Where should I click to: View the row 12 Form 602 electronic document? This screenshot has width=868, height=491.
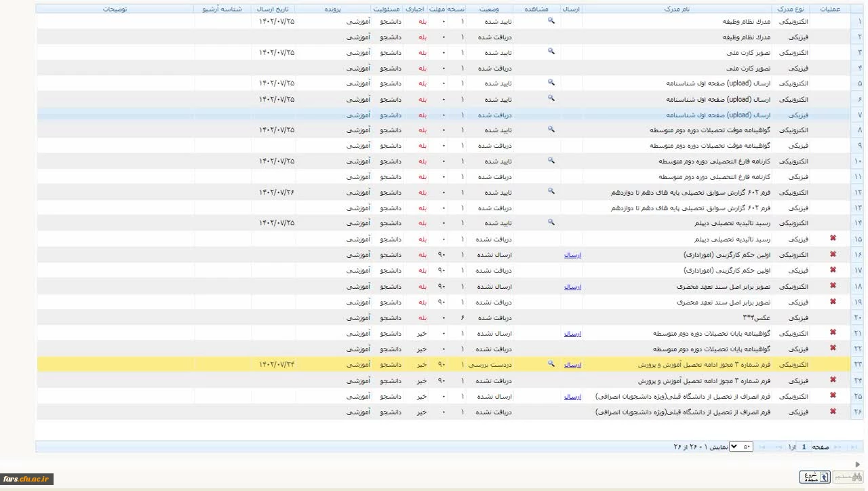click(x=551, y=192)
